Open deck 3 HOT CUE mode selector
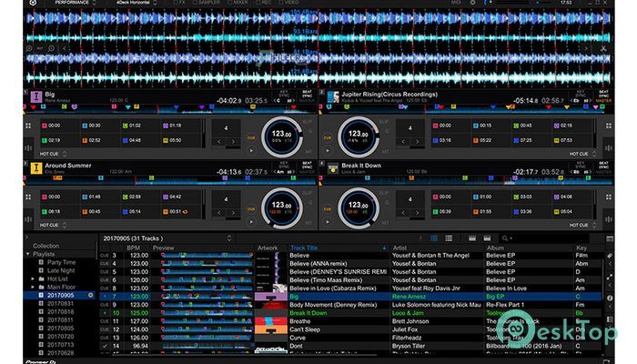This screenshot has height=364, width=637. [x=53, y=225]
